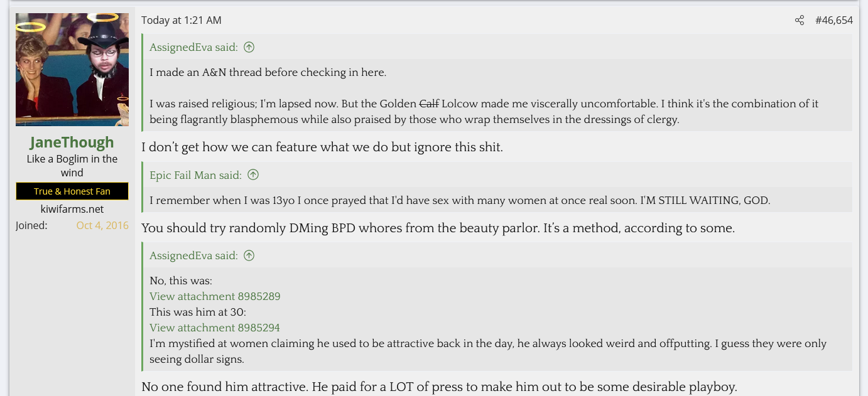Open post permalink #46,654

coord(833,21)
